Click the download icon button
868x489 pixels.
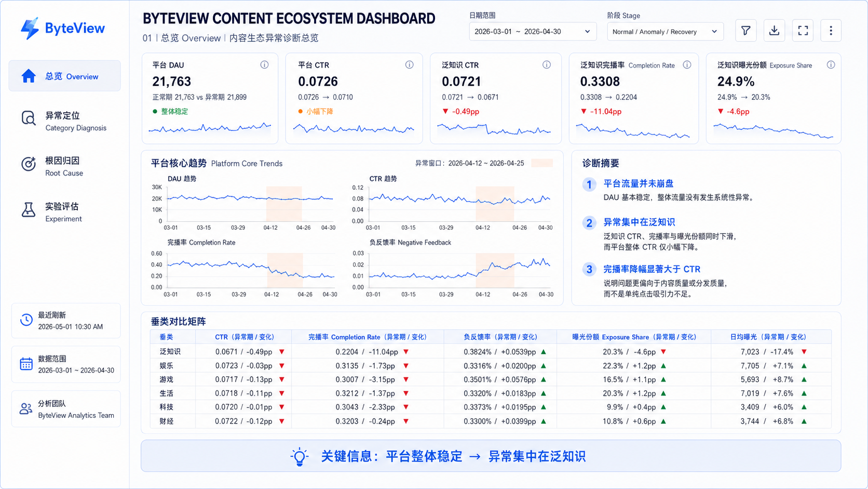pyautogui.click(x=774, y=31)
